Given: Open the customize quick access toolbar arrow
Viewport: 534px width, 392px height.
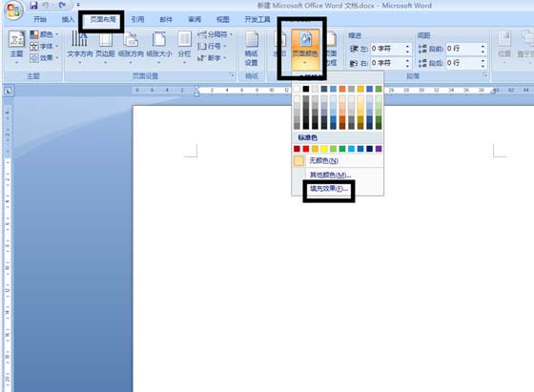Looking at the screenshot, I should pyautogui.click(x=78, y=5).
